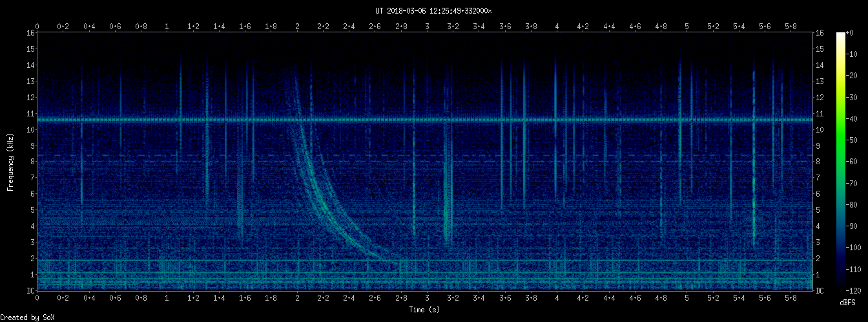This screenshot has width=868, height=322.
Task: Click the '-50' value on the color scale
Action: 853,140
